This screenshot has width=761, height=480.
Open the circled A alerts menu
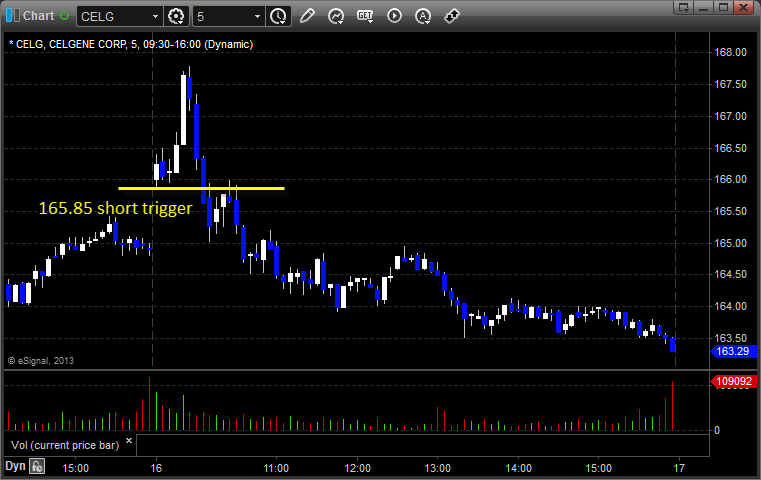[x=423, y=16]
